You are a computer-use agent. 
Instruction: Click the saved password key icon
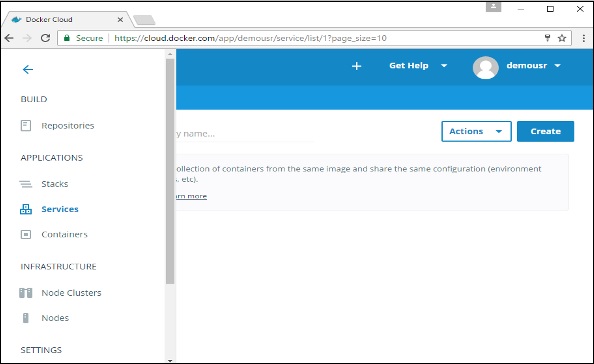coord(547,37)
